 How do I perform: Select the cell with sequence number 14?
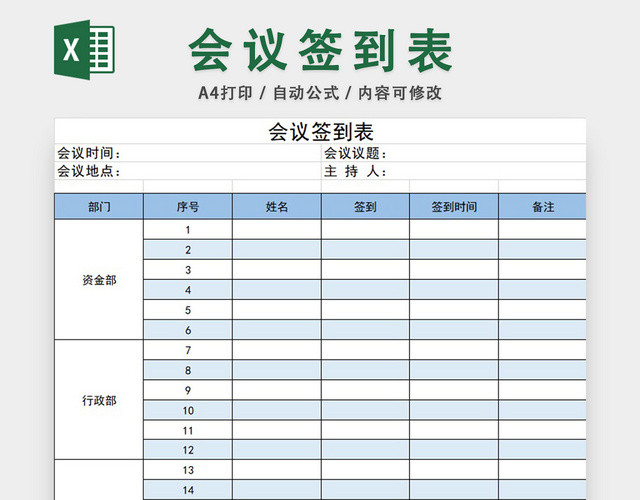point(188,490)
